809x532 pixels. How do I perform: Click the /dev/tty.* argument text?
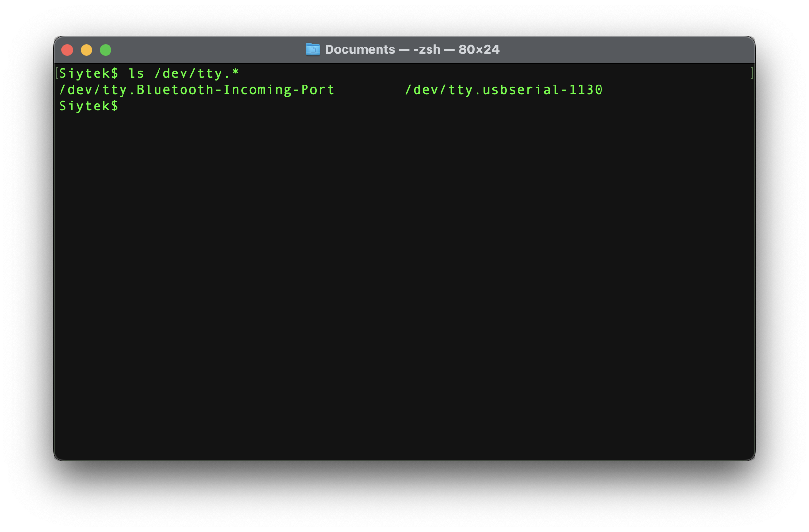tap(196, 73)
